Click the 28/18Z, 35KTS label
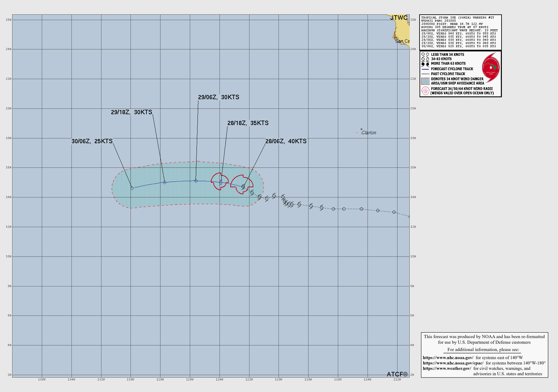Viewport: 558px width, 392px height. pos(248,123)
